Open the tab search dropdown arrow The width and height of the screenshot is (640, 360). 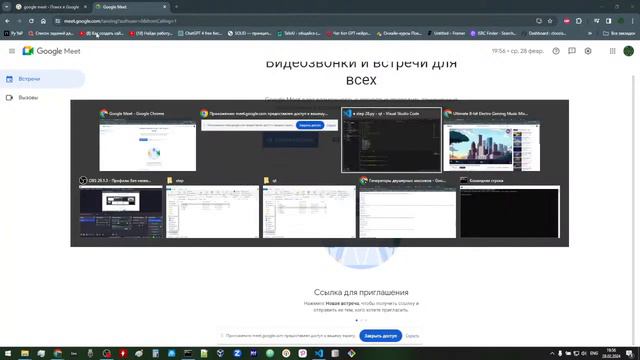click(x=7, y=7)
